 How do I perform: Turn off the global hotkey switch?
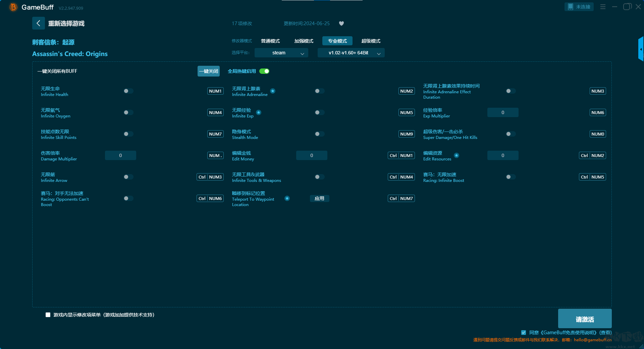click(x=264, y=71)
